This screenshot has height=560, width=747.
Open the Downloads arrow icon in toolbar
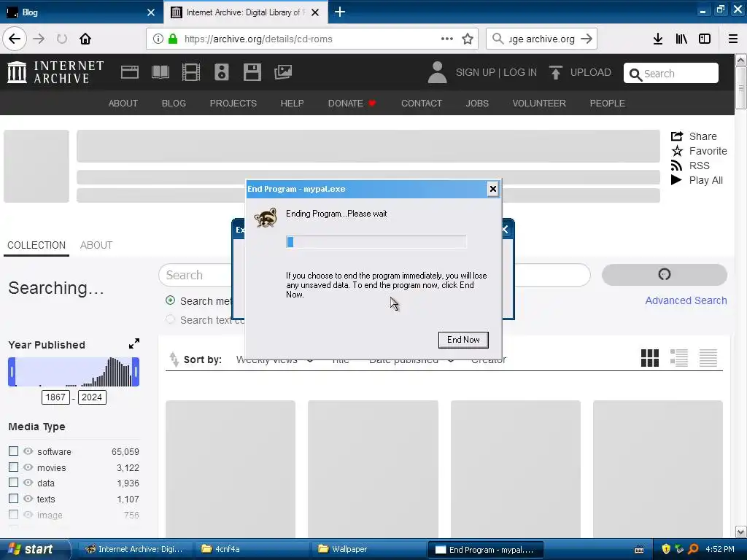658,39
